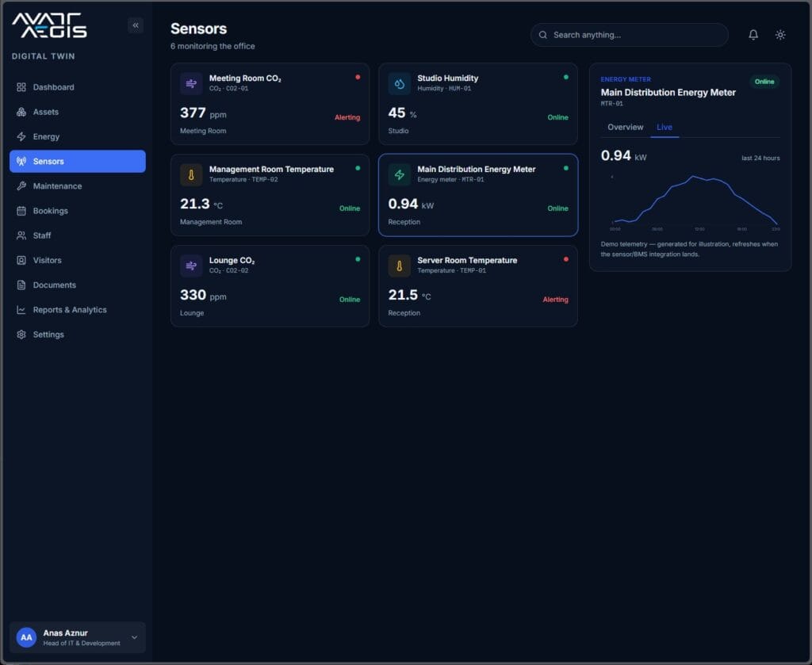The width and height of the screenshot is (812, 665).
Task: Click the Online badge in energy meter panel
Action: point(764,82)
